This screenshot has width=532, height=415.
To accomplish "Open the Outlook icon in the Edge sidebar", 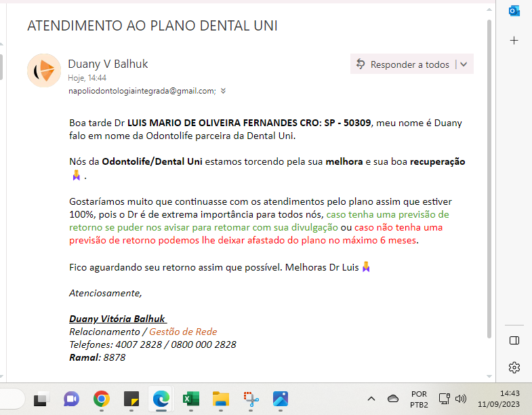I will 514,12.
